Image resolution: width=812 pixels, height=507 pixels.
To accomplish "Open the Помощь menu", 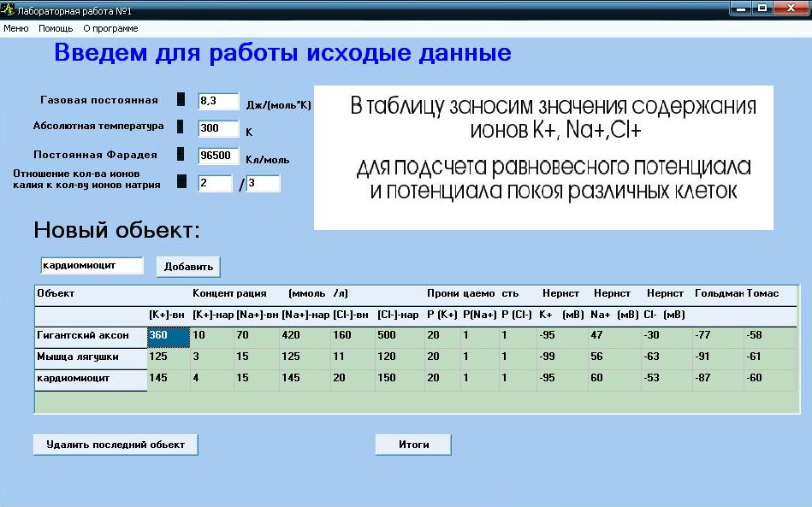I will 56,28.
